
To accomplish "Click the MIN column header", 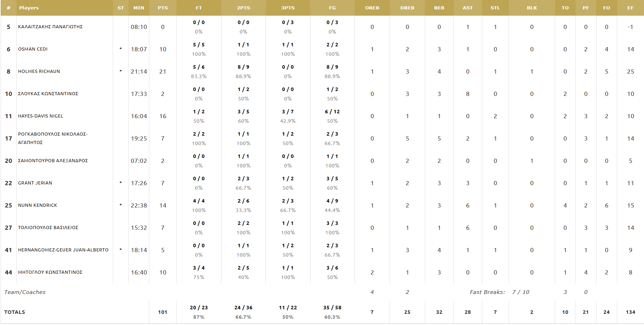I will pos(139,8).
